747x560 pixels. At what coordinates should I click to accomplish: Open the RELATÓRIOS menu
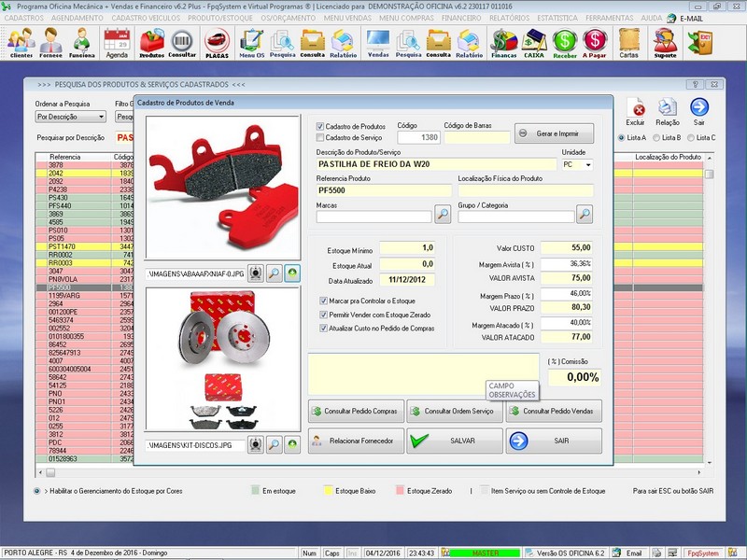pos(508,18)
